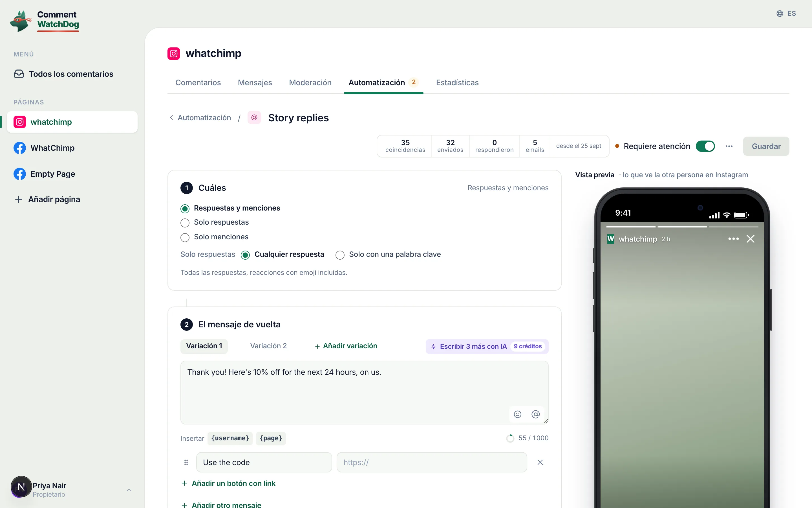
Task: Click the Instagram icon for whatchimp in sidebar
Action: (x=20, y=122)
